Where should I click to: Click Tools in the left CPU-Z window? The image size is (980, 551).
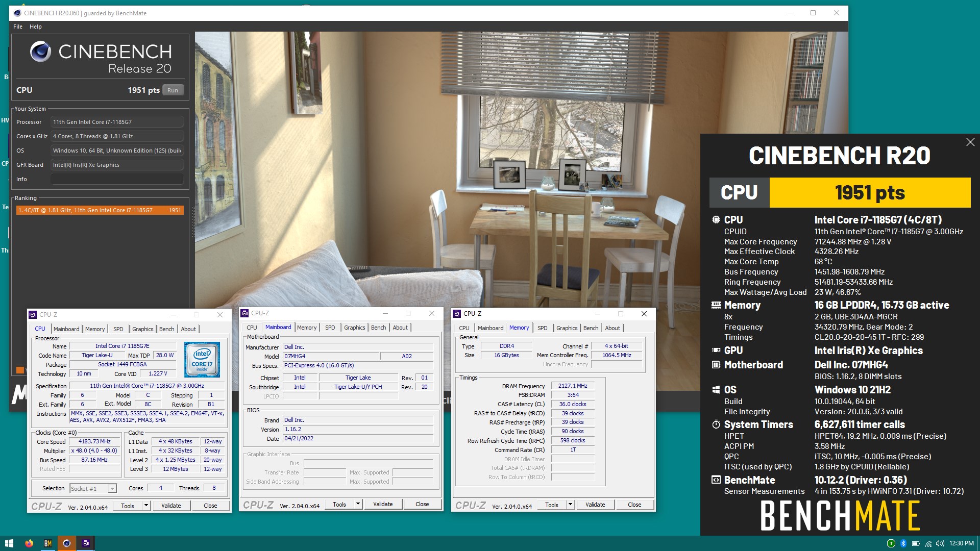[x=128, y=506]
